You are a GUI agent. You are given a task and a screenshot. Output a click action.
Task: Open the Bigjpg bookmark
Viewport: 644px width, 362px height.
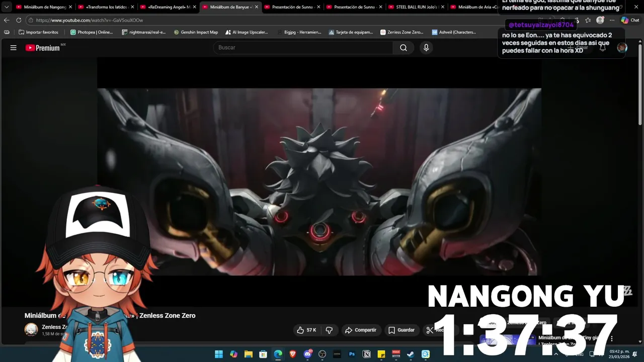click(x=299, y=32)
